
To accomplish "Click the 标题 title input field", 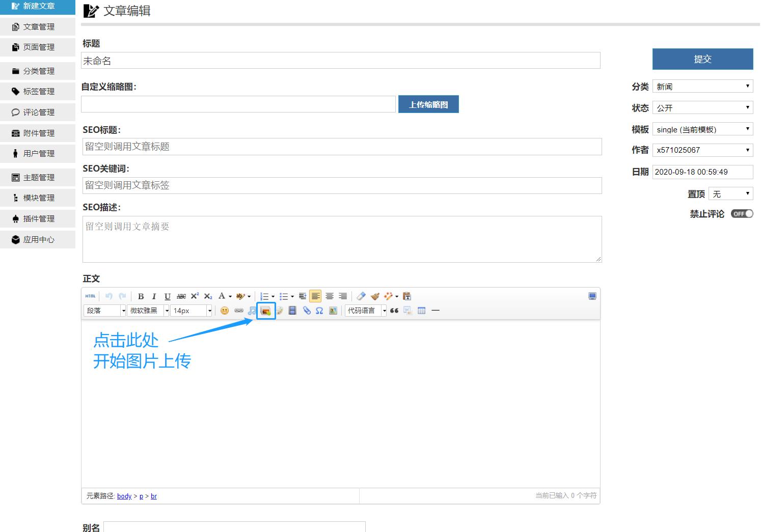I will pyautogui.click(x=341, y=61).
